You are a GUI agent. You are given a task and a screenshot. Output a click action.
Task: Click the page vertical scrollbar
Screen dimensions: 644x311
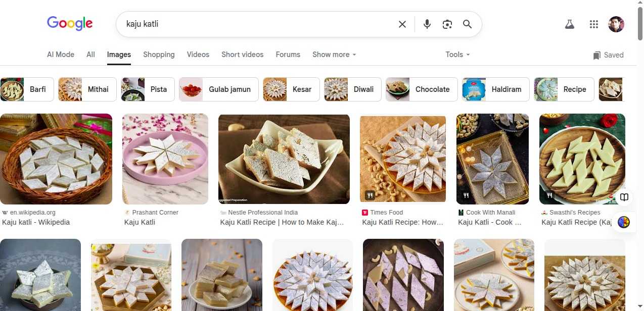pos(641,151)
